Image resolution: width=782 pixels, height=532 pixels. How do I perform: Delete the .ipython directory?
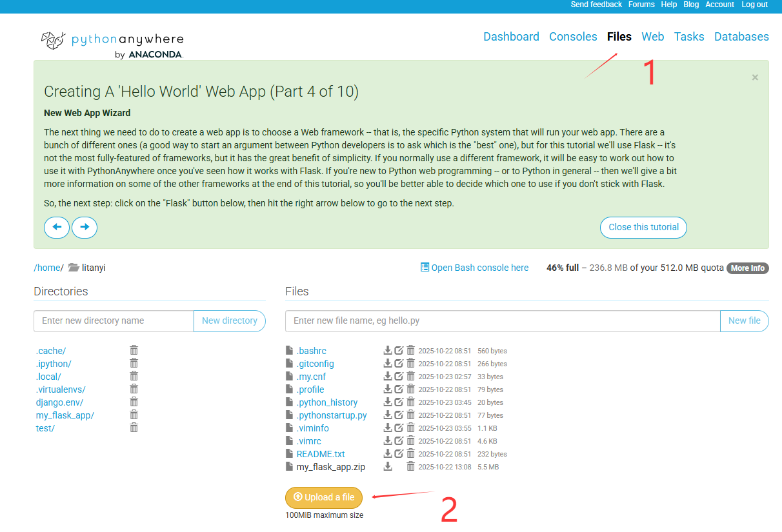click(134, 363)
